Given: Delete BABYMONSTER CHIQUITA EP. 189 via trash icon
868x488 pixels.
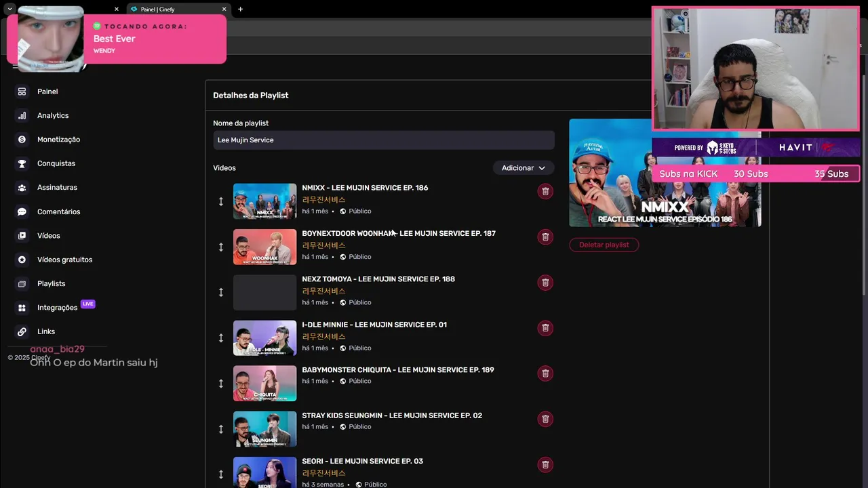Looking at the screenshot, I should 545,373.
